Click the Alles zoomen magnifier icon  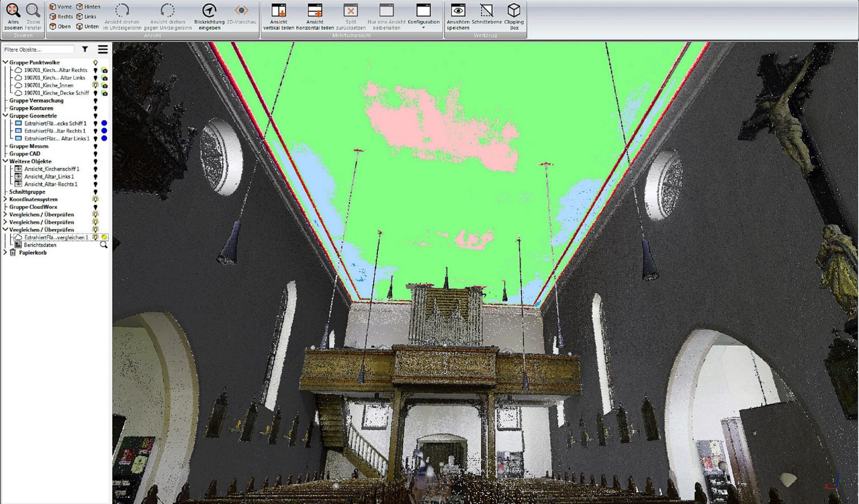click(13, 11)
